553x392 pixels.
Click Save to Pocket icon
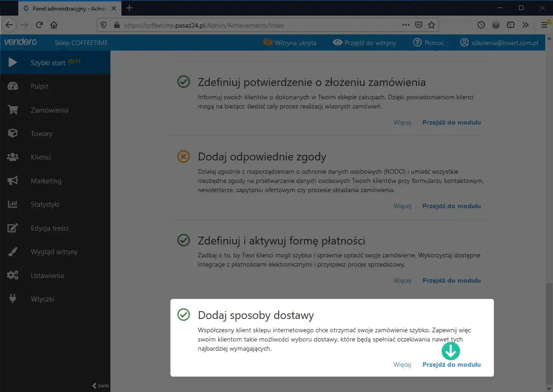[419, 25]
